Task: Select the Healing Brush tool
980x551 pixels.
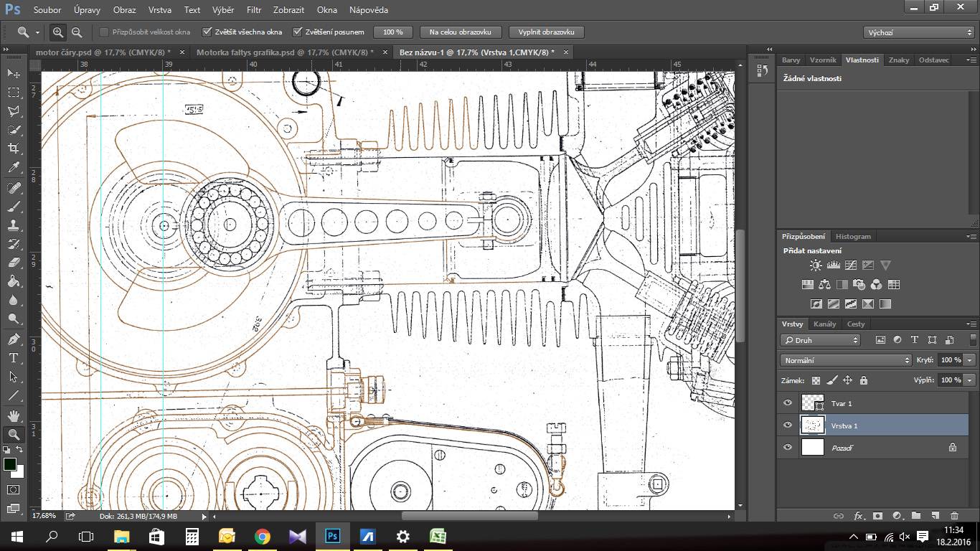Action: click(14, 188)
